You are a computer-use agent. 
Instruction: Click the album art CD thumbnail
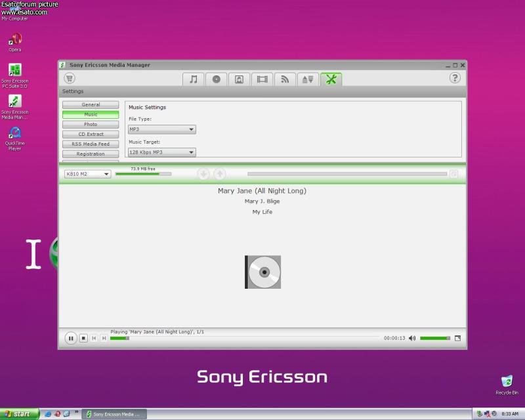263,272
